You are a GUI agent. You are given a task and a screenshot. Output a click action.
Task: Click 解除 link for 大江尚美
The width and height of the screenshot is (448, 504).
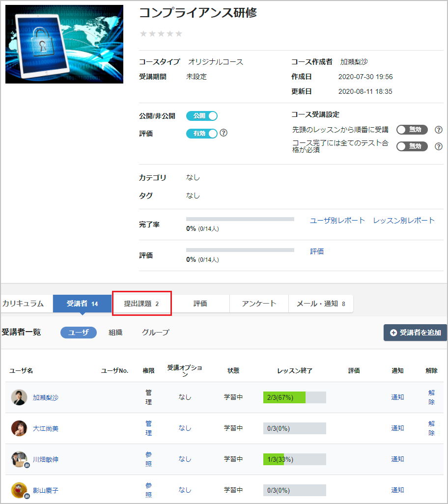[x=432, y=428]
